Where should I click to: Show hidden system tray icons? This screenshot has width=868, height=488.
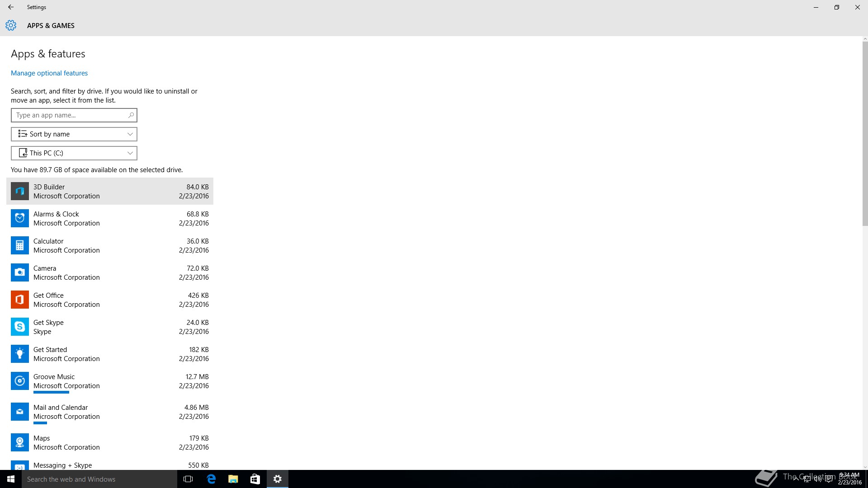pos(796,479)
